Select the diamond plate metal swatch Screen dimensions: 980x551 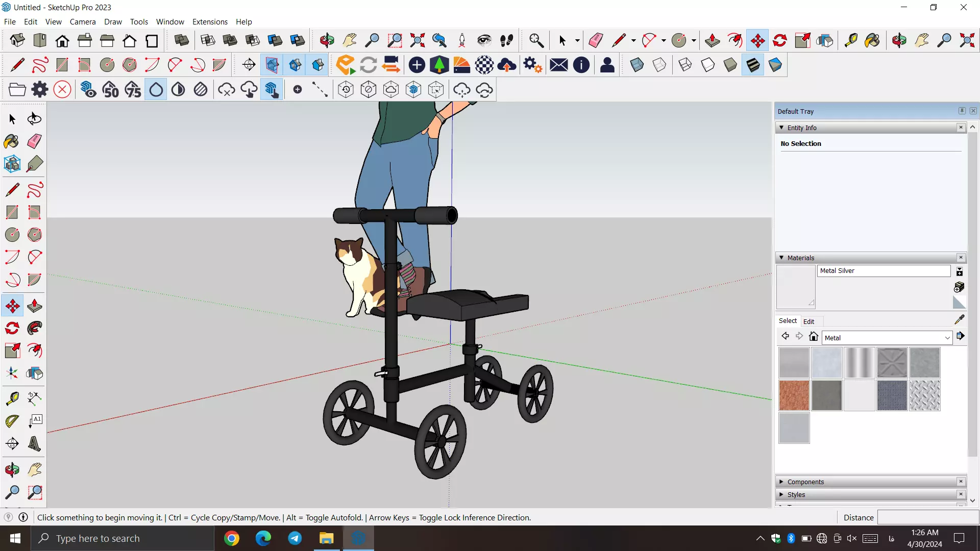[924, 395]
